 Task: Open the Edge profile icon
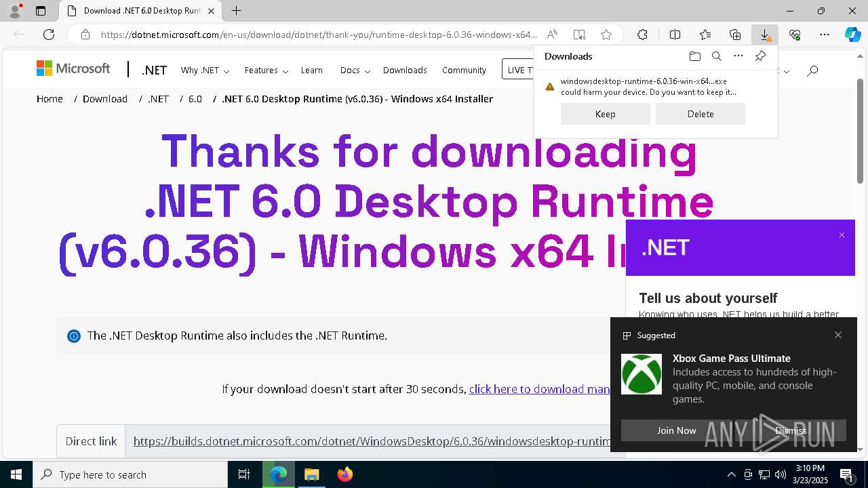pyautogui.click(x=15, y=11)
